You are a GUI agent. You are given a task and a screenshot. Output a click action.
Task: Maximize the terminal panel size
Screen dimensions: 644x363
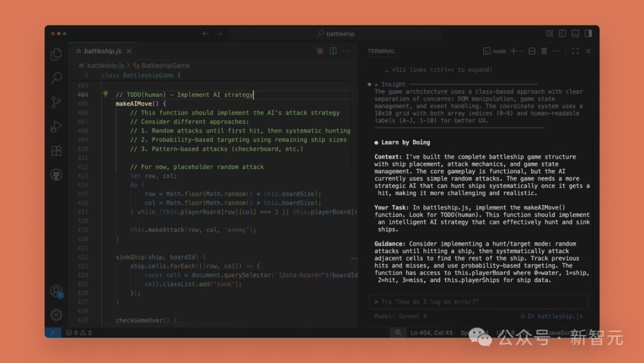click(575, 51)
